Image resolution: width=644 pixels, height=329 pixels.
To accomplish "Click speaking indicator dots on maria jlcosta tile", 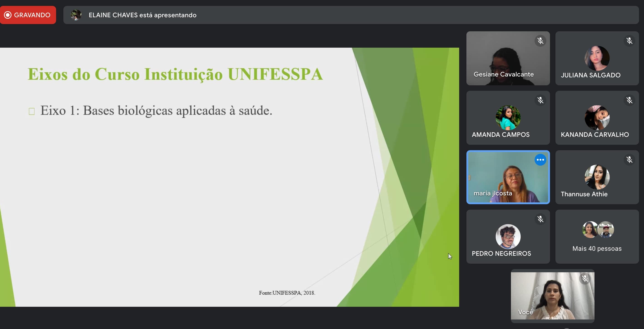I will 540,160.
